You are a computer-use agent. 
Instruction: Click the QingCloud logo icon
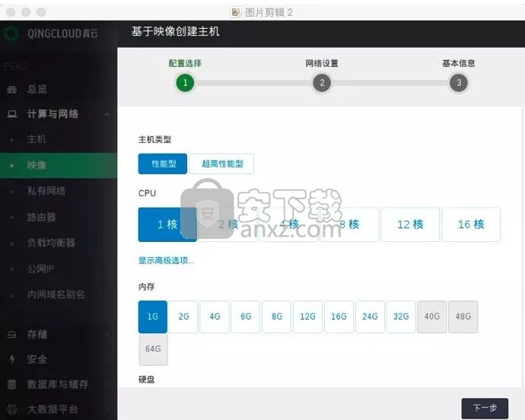point(11,33)
